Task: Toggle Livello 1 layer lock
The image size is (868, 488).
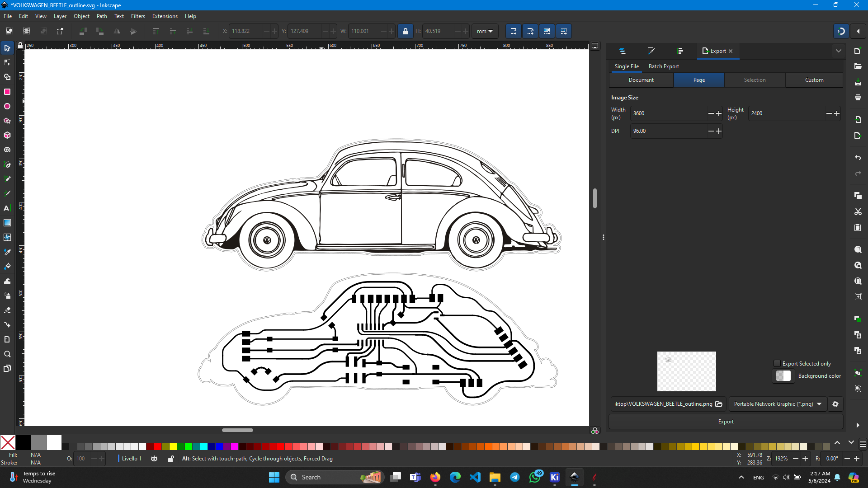Action: tap(171, 459)
